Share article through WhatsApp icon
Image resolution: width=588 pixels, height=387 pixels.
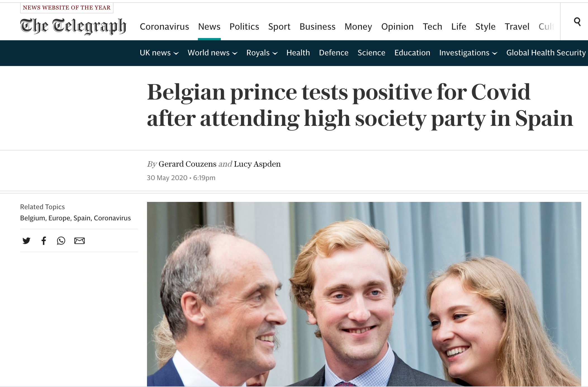(61, 241)
